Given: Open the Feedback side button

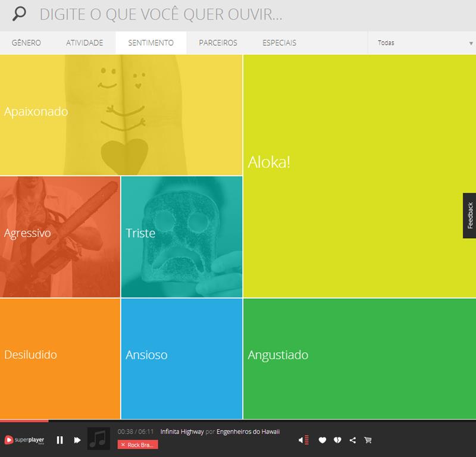Looking at the screenshot, I should (469, 215).
